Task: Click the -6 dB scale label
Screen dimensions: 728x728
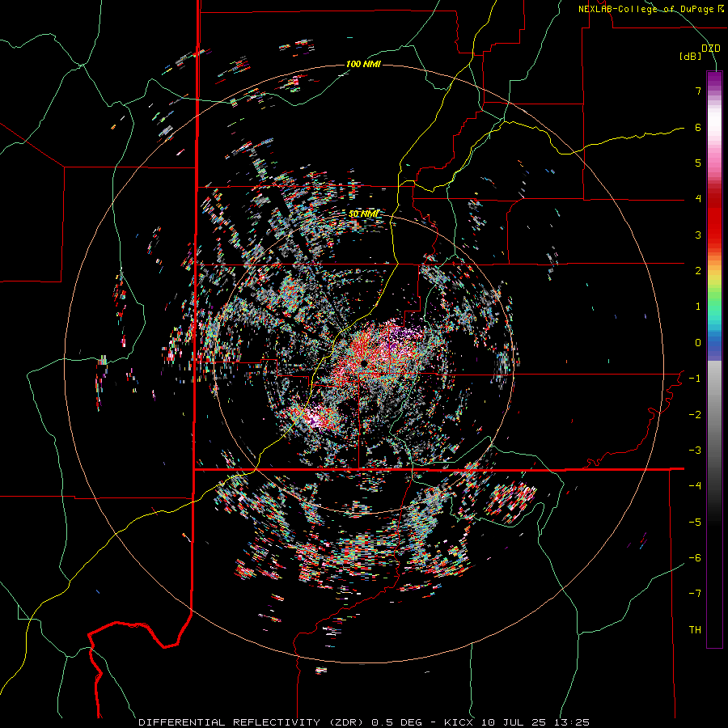Action: 695,558
